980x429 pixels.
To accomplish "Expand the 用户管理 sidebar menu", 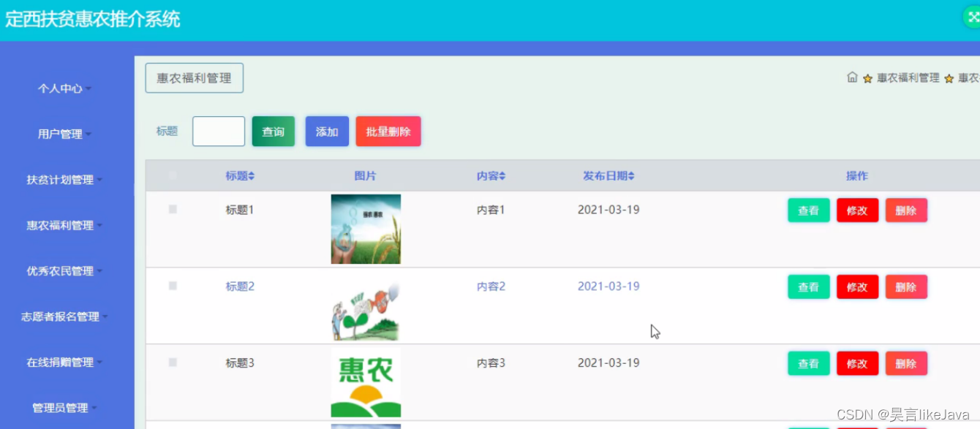I will coord(65,134).
